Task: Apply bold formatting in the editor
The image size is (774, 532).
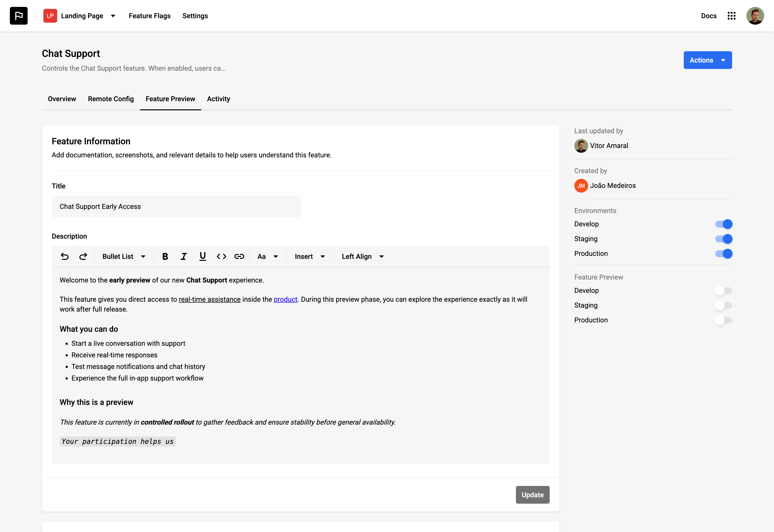Action: click(x=165, y=256)
